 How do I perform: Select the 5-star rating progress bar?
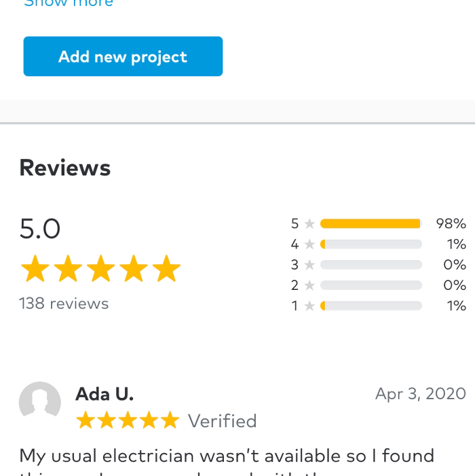click(370, 223)
